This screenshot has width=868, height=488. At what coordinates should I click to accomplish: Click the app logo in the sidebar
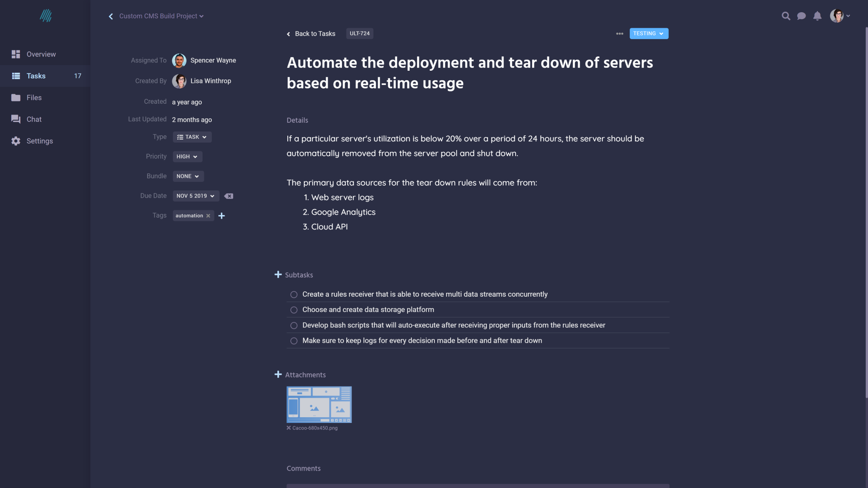[46, 16]
